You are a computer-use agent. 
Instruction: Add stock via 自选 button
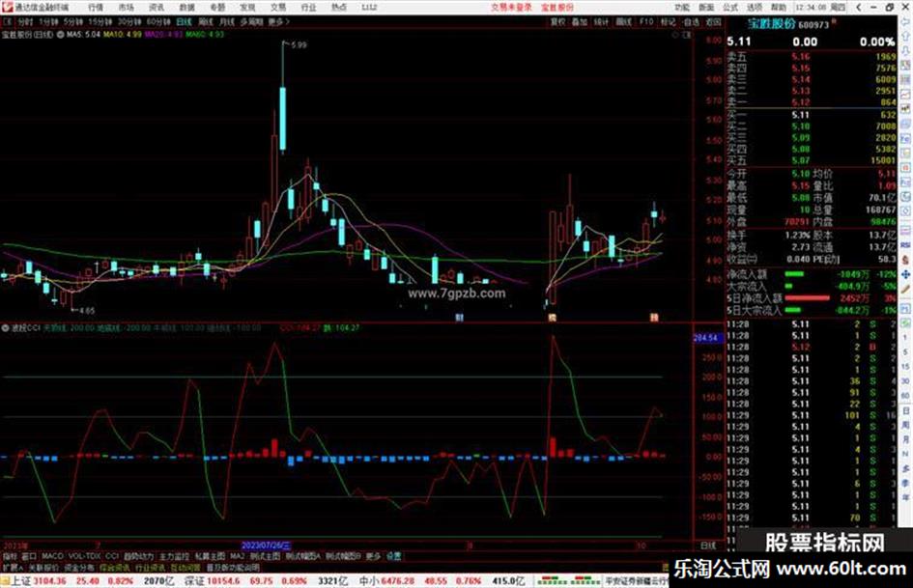(x=691, y=21)
